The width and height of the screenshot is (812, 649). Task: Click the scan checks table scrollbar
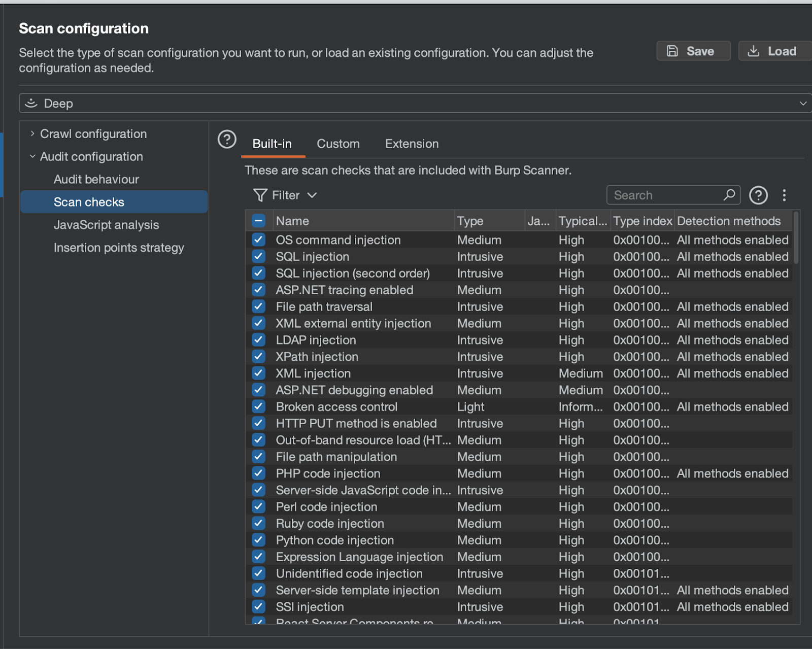pos(796,238)
